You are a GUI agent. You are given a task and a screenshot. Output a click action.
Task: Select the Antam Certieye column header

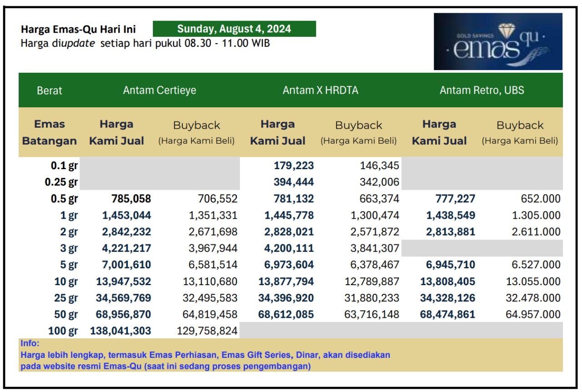160,90
